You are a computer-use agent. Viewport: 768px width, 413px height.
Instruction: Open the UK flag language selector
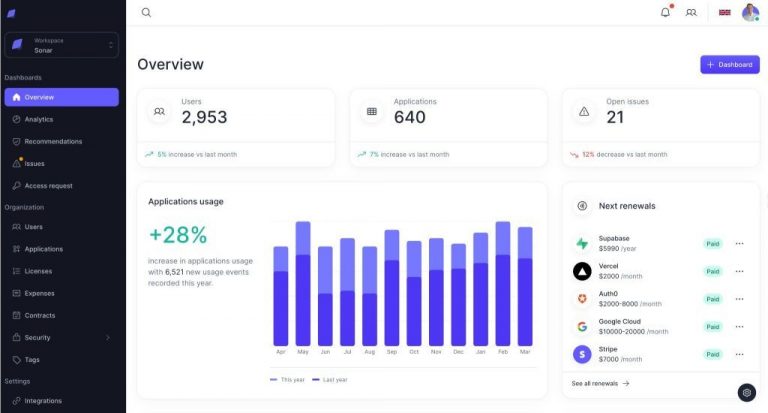coord(724,13)
